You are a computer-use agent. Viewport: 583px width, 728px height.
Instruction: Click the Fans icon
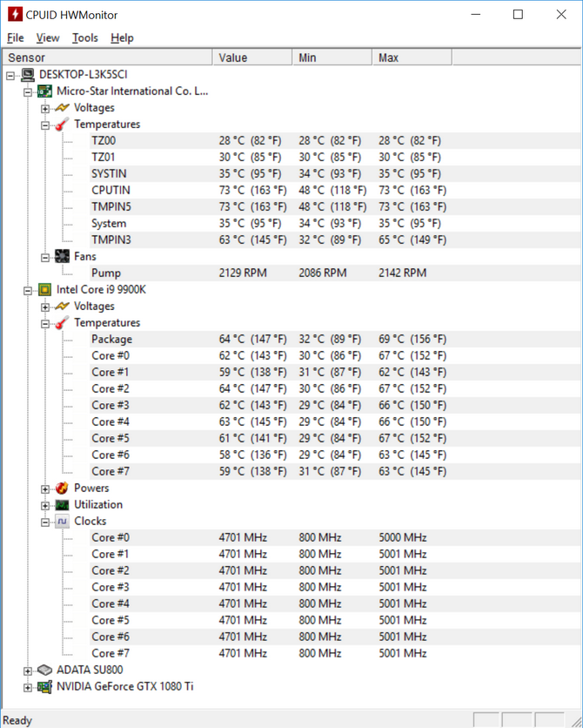click(62, 256)
